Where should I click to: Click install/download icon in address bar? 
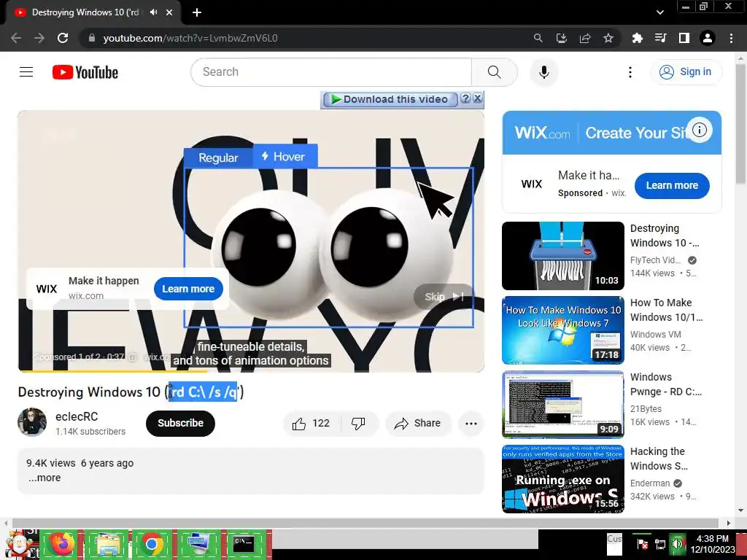(x=562, y=38)
